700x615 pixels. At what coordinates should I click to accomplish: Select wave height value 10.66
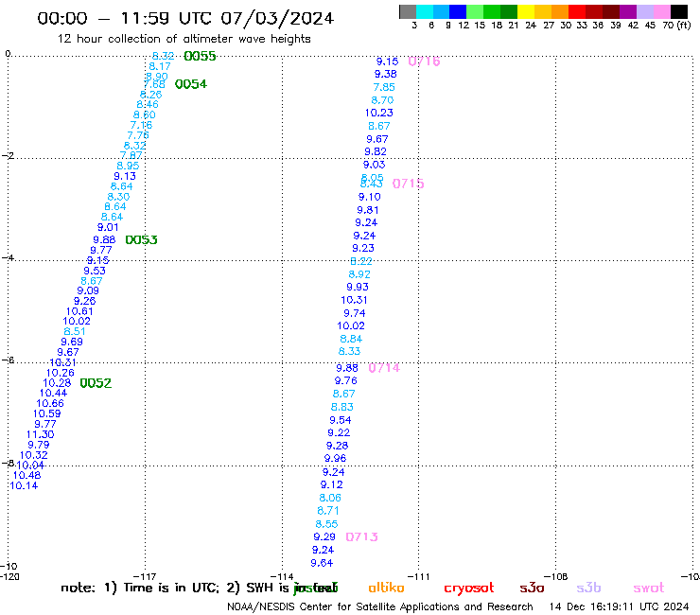click(50, 404)
